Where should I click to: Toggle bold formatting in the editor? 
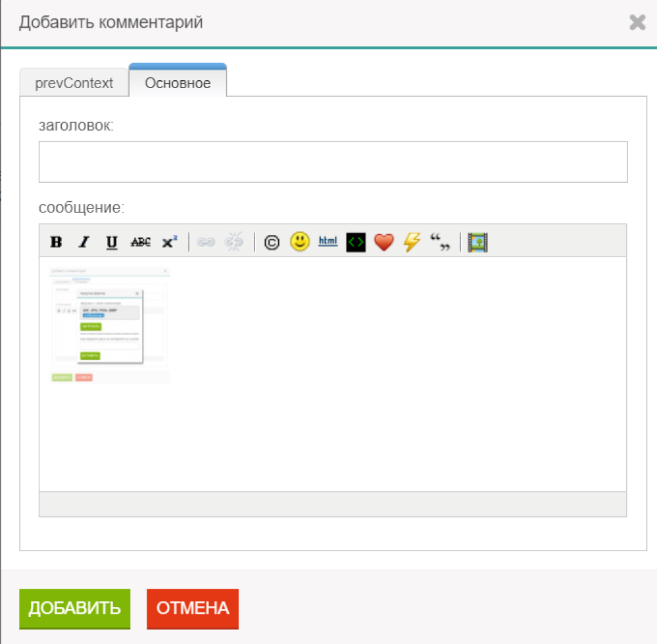[57, 242]
